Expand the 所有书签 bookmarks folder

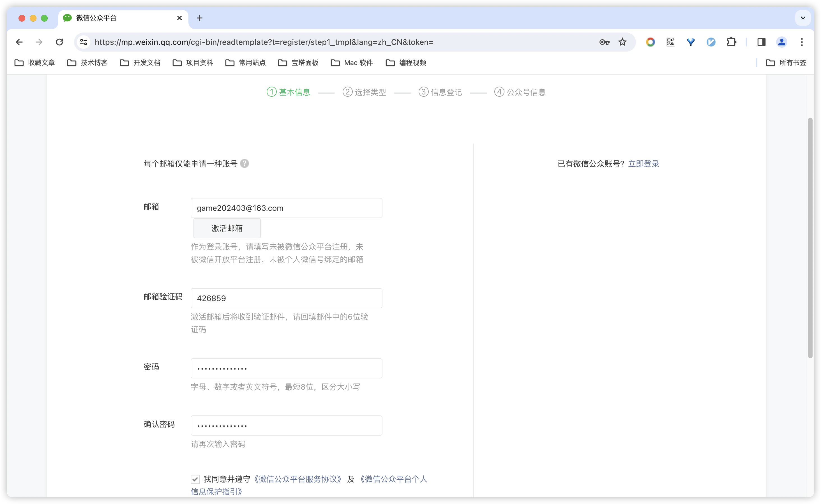point(786,63)
